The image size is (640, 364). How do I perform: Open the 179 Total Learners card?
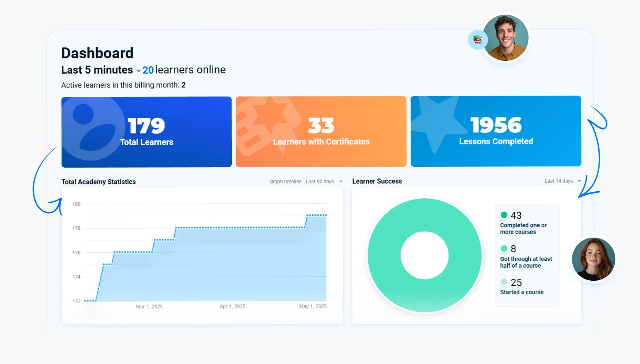pos(146,132)
